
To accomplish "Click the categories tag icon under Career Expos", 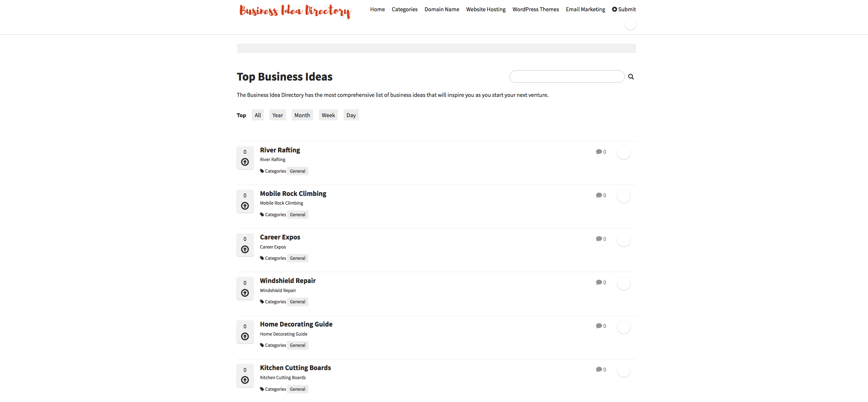I will (x=262, y=258).
